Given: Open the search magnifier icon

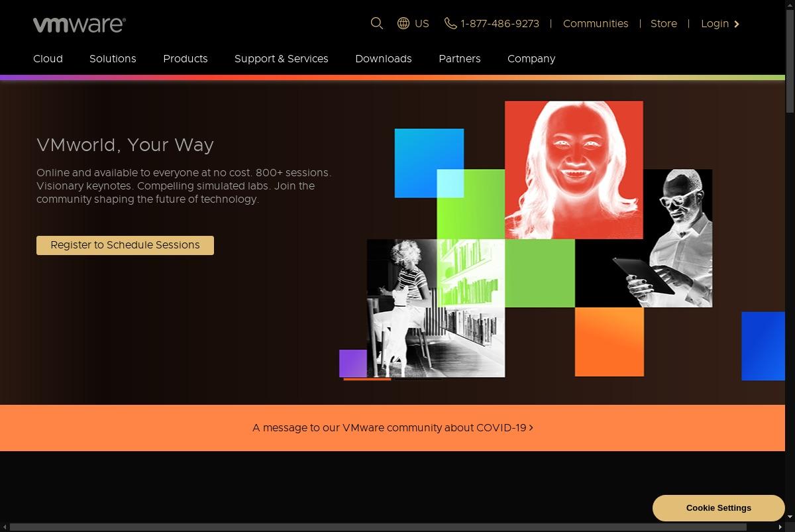Looking at the screenshot, I should [377, 23].
